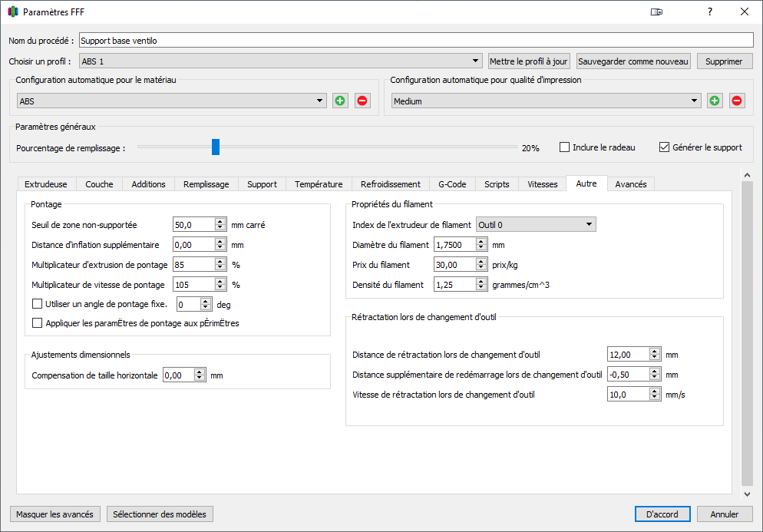
Task: Click Masquer les avancés button
Action: point(55,514)
